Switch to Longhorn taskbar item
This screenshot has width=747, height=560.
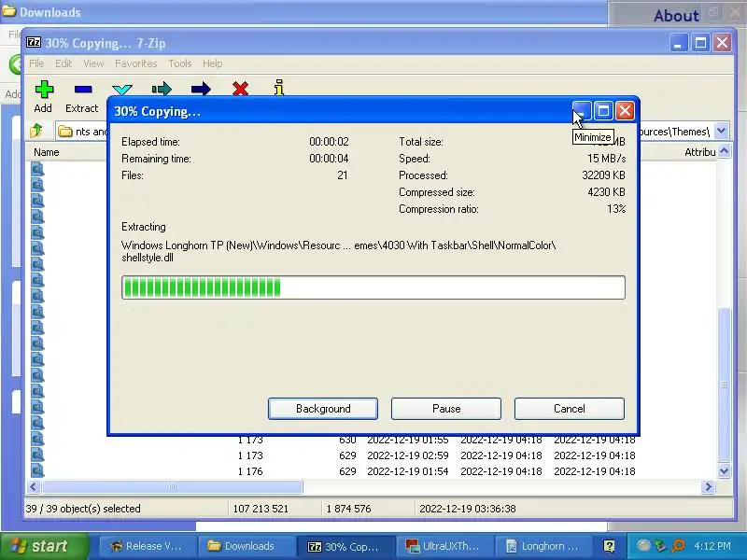543,546
